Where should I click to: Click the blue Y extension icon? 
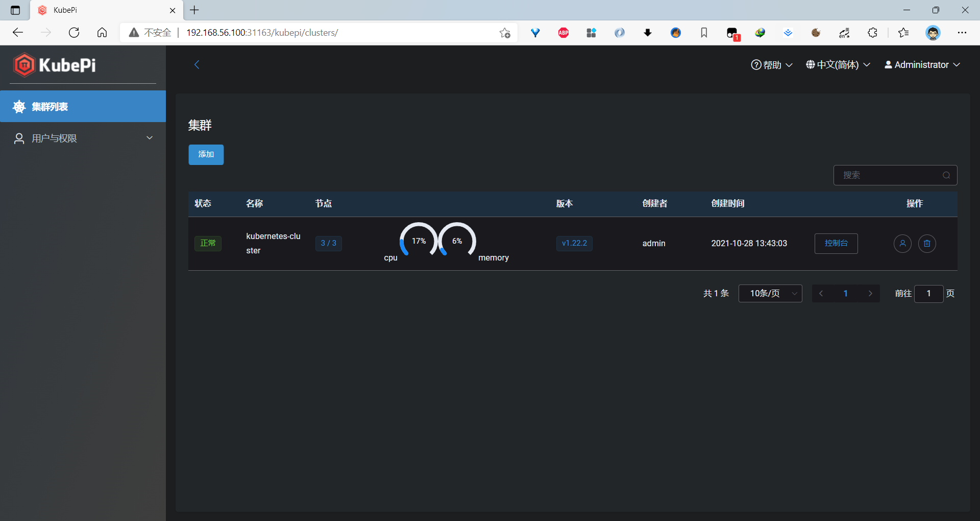pyautogui.click(x=535, y=33)
